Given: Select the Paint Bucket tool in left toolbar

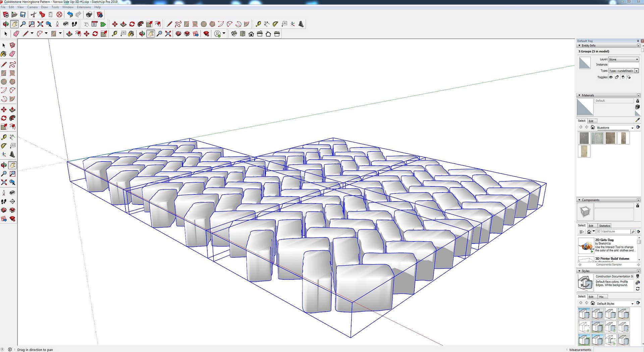Looking at the screenshot, I should (4, 54).
